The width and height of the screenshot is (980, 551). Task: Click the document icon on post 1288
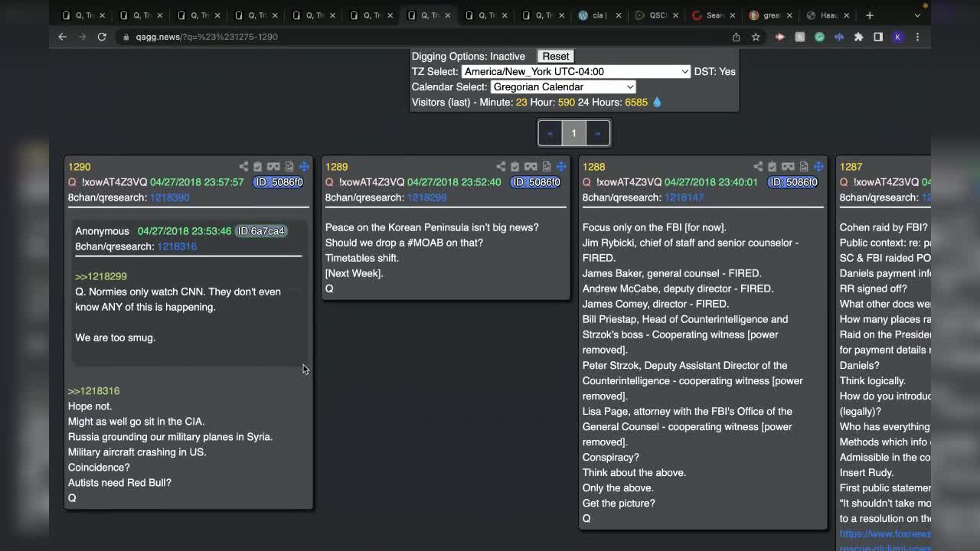pos(804,166)
